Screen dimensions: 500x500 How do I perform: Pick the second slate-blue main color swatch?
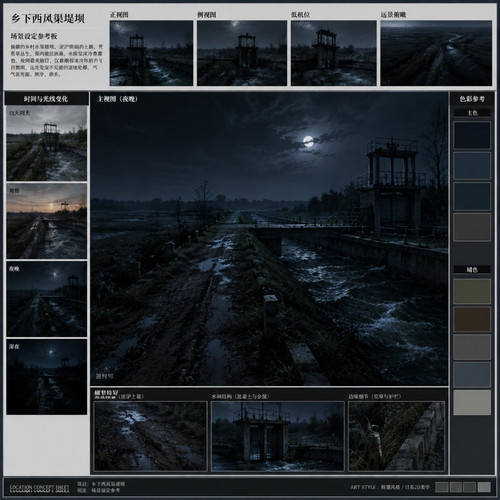point(472,166)
